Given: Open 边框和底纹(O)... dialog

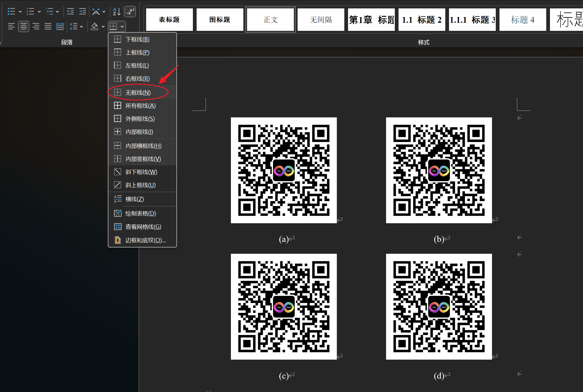Looking at the screenshot, I should click(142, 240).
